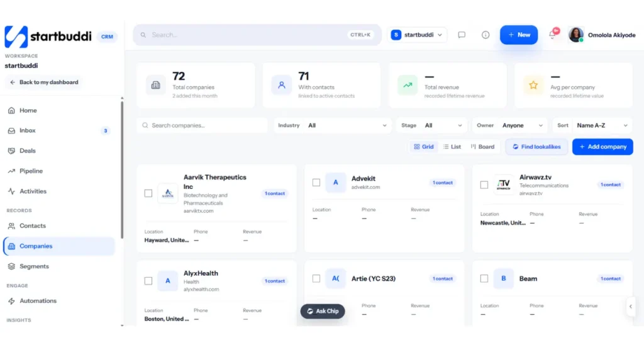Open the info help icon
The height and width of the screenshot is (347, 644).
[486, 35]
